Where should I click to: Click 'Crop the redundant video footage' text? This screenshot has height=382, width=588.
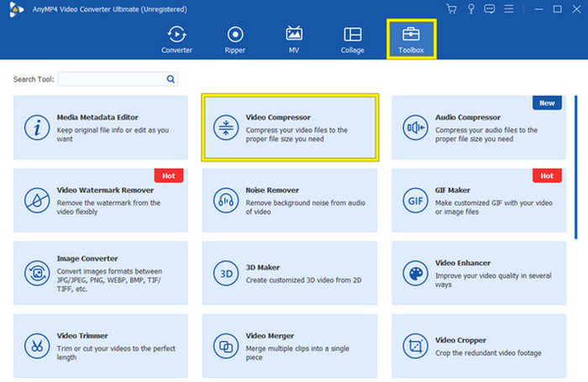coord(488,353)
